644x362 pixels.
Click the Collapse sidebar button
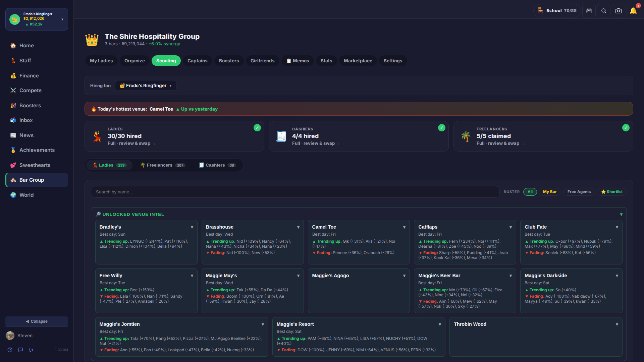[37, 321]
